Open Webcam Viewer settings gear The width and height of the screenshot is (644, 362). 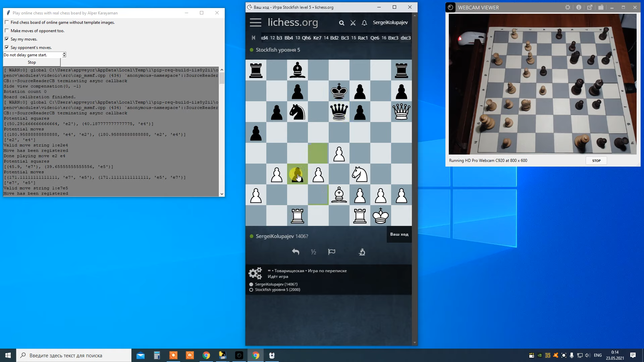[x=568, y=7]
